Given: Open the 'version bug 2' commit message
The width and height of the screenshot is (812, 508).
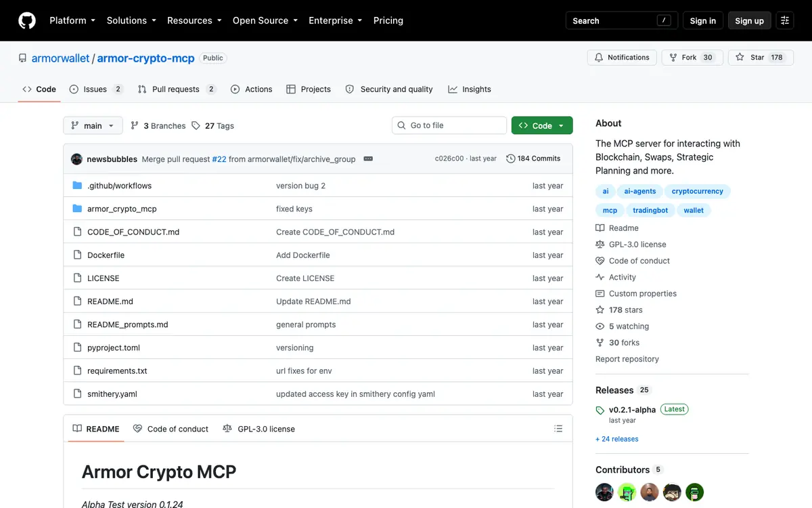Looking at the screenshot, I should [x=300, y=186].
